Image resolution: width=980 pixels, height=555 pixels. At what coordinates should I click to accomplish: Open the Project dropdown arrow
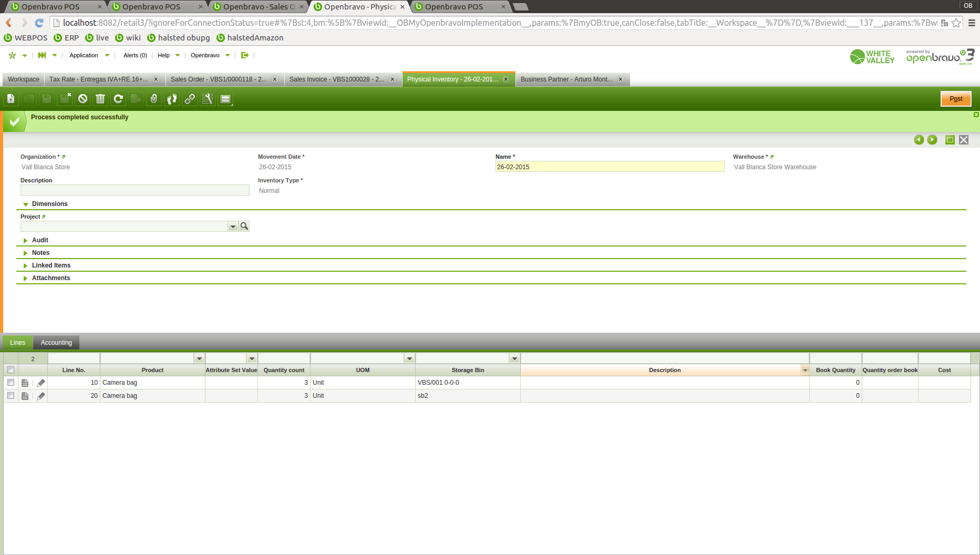click(233, 227)
